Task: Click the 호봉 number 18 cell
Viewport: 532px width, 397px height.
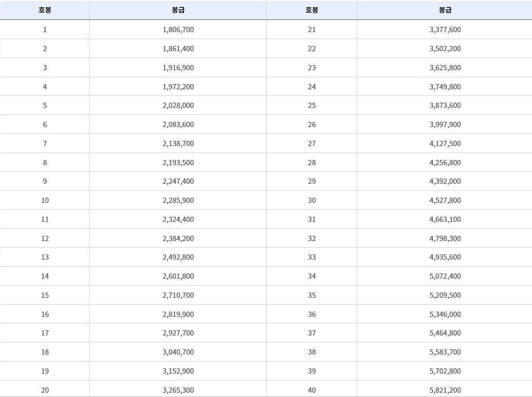Action: click(45, 352)
